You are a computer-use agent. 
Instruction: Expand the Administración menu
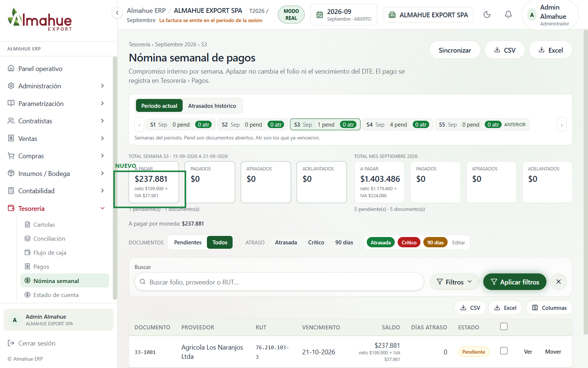[56, 86]
